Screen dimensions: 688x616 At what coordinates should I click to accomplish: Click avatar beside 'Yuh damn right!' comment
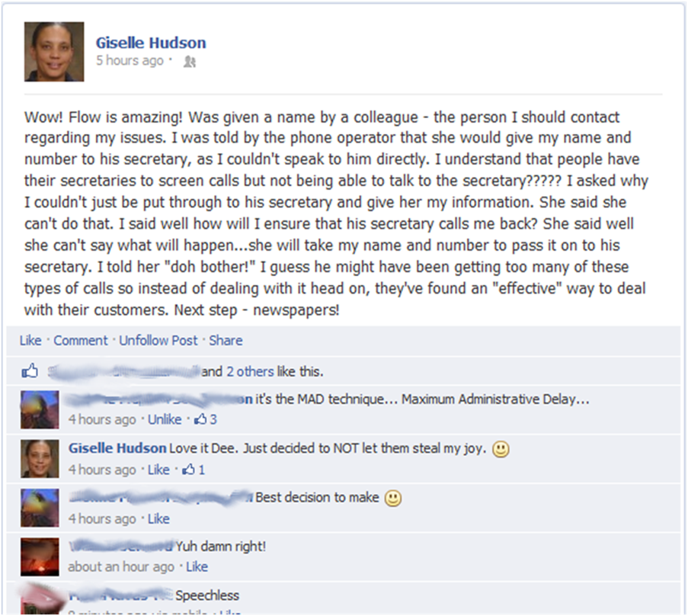(40, 557)
